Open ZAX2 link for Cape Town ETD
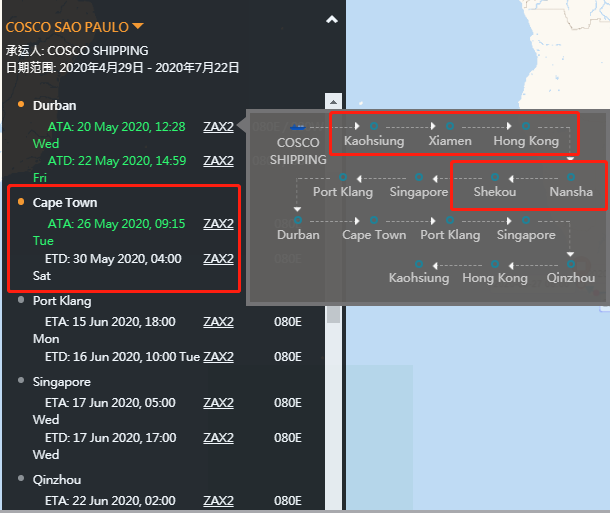Image resolution: width=610 pixels, height=513 pixels. tap(218, 259)
